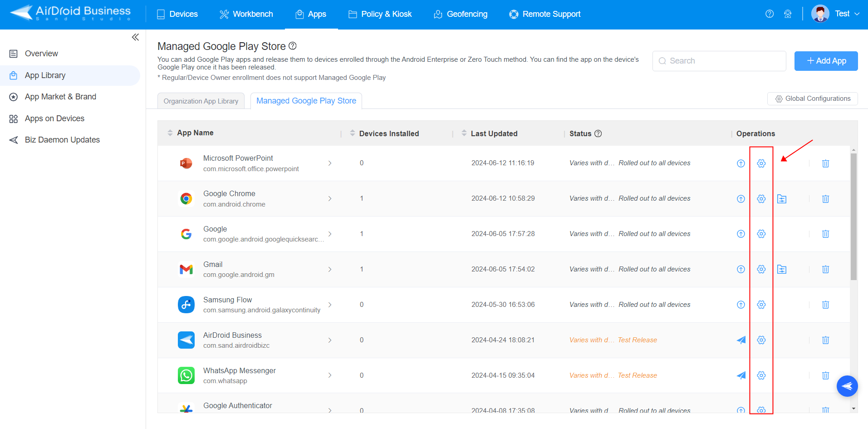Image resolution: width=868 pixels, height=429 pixels.
Task: Click the settings gear for Microsoft PowerPoint
Action: click(761, 163)
